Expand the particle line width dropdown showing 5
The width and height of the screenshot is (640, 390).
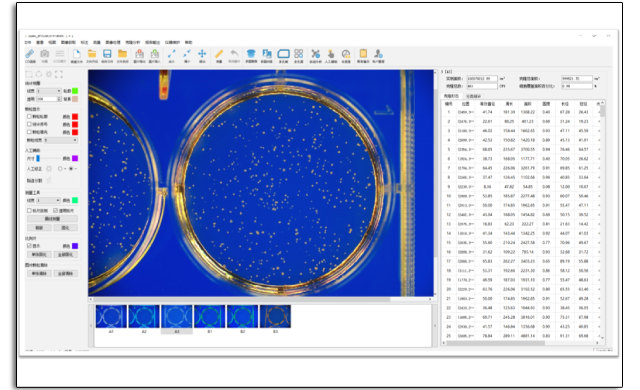pos(61,140)
